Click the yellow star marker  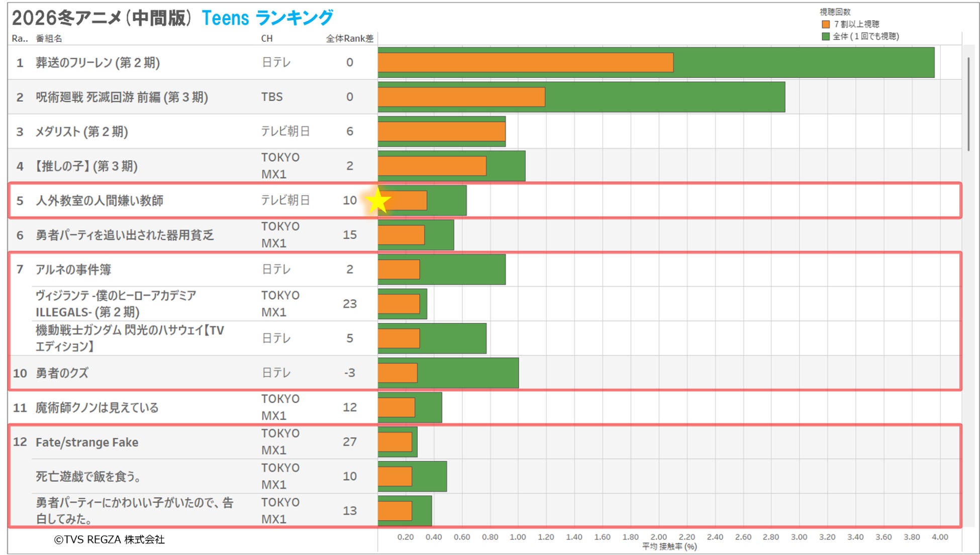click(x=377, y=201)
